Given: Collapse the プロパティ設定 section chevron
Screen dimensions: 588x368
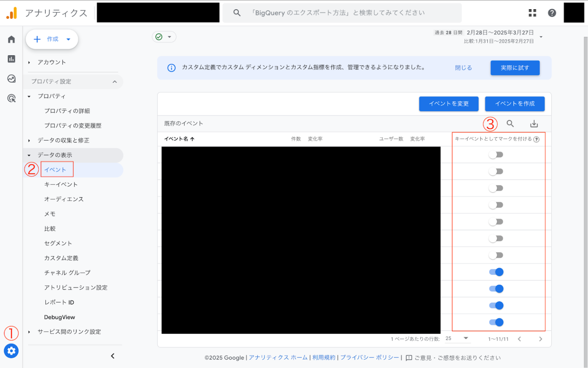Looking at the screenshot, I should tap(114, 81).
